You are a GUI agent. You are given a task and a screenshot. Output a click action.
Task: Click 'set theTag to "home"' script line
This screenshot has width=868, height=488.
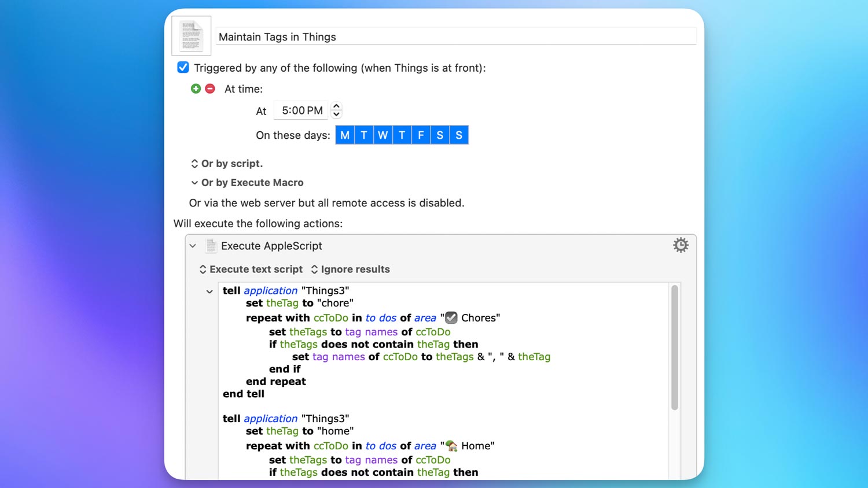point(300,431)
